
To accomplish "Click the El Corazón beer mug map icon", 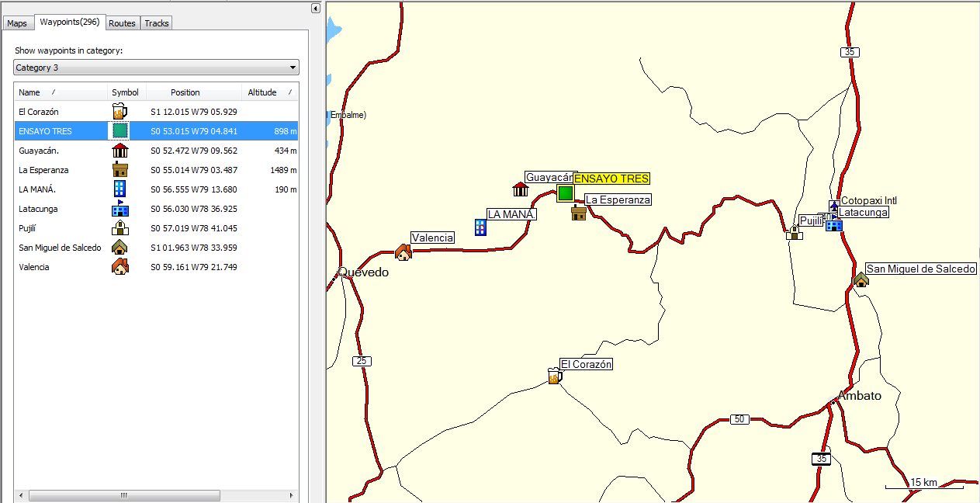I will pos(554,376).
